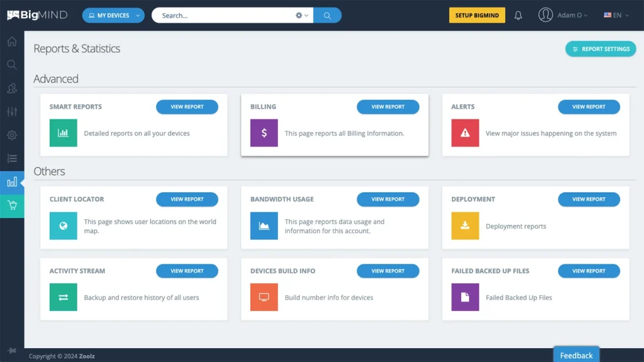644x362 pixels.
Task: View the Activity Stream report
Action: (187, 271)
